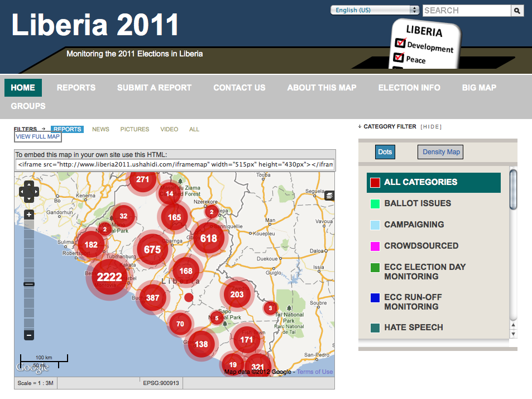This screenshot has width=532, height=399.
Task: Open Google Terms of Use link
Action: click(x=314, y=372)
